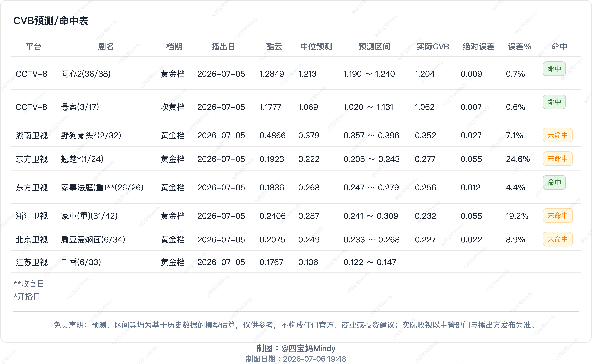This screenshot has width=592, height=364.
Task: Click the 酷云 value 0.1767
Action: pyautogui.click(x=271, y=262)
